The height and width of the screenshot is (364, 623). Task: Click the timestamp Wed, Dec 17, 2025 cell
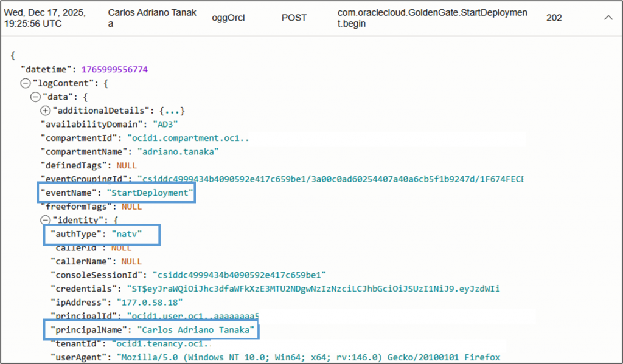pyautogui.click(x=44, y=18)
